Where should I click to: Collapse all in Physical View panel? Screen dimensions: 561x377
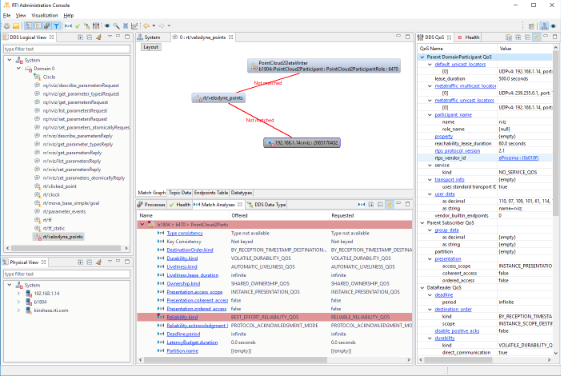tap(90, 262)
